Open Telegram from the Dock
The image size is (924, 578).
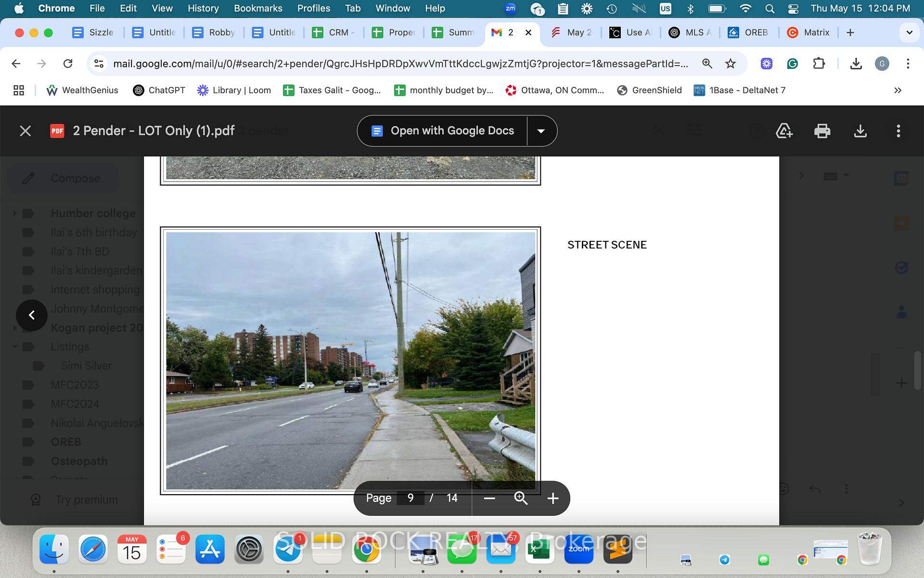[x=288, y=549]
